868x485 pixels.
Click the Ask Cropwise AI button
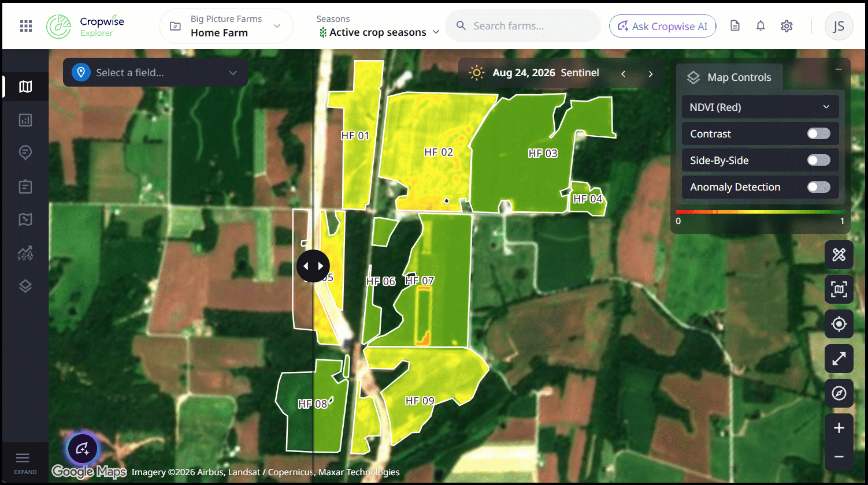tap(663, 26)
